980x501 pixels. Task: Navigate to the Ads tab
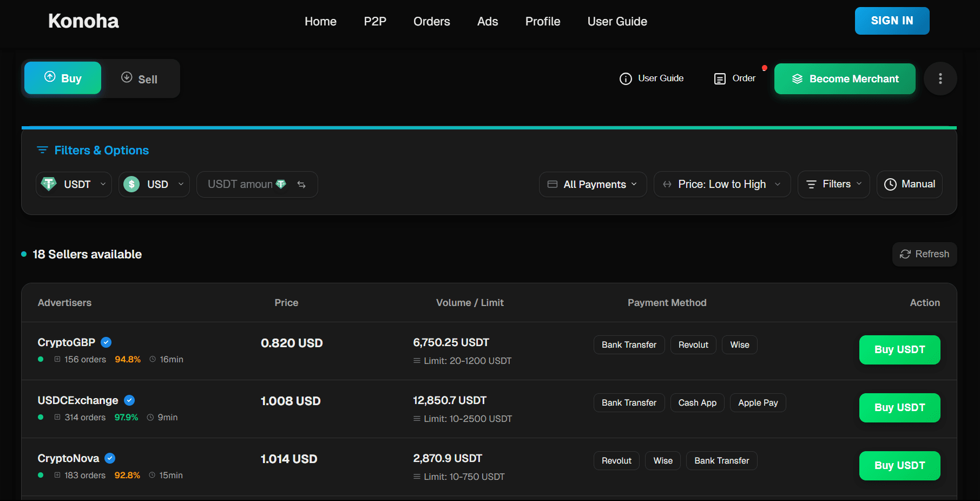[x=488, y=21]
